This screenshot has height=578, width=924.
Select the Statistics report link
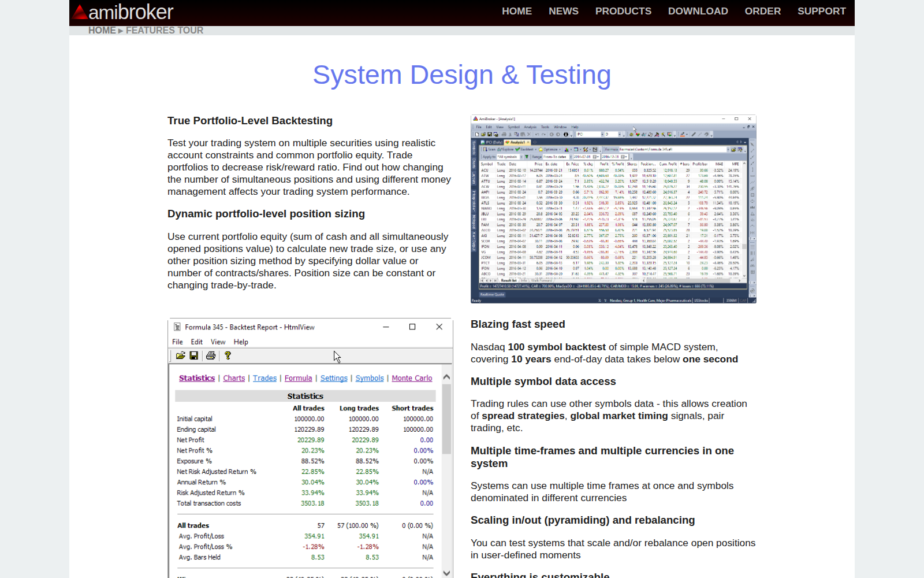point(197,378)
